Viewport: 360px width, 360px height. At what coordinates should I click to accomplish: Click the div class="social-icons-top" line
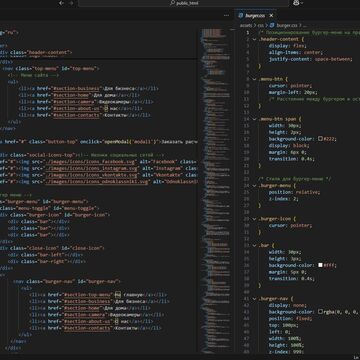(x=82, y=155)
